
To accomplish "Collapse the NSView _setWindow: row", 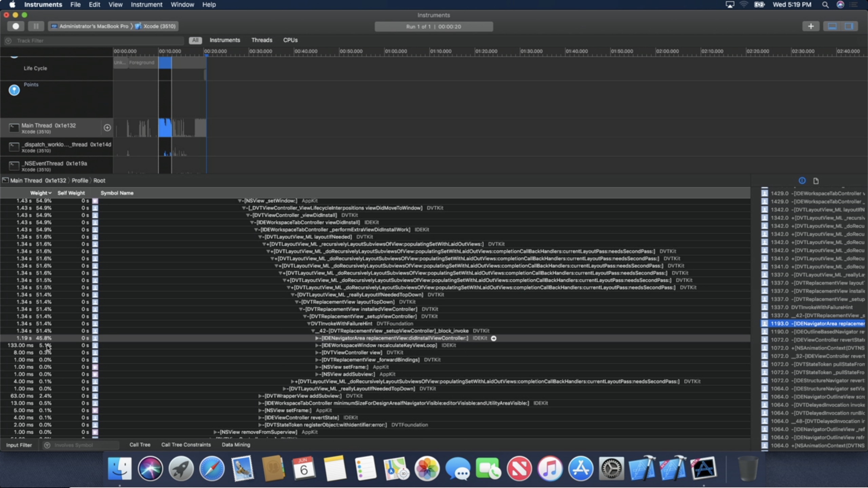I will point(240,201).
